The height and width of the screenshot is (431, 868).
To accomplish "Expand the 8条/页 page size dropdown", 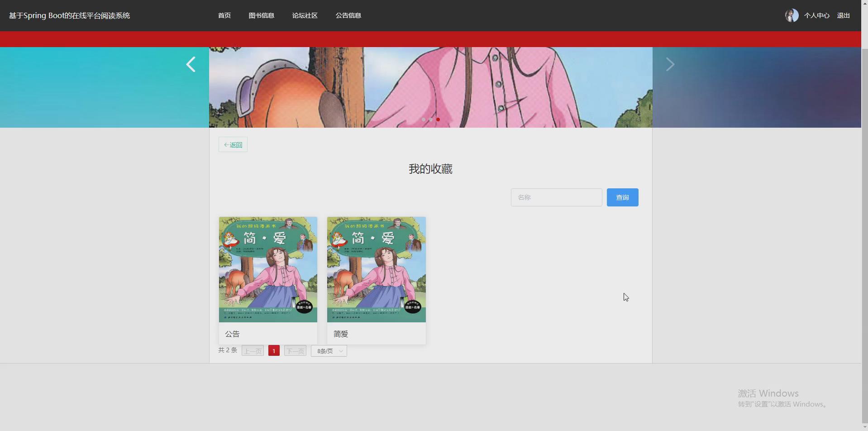I will [329, 351].
